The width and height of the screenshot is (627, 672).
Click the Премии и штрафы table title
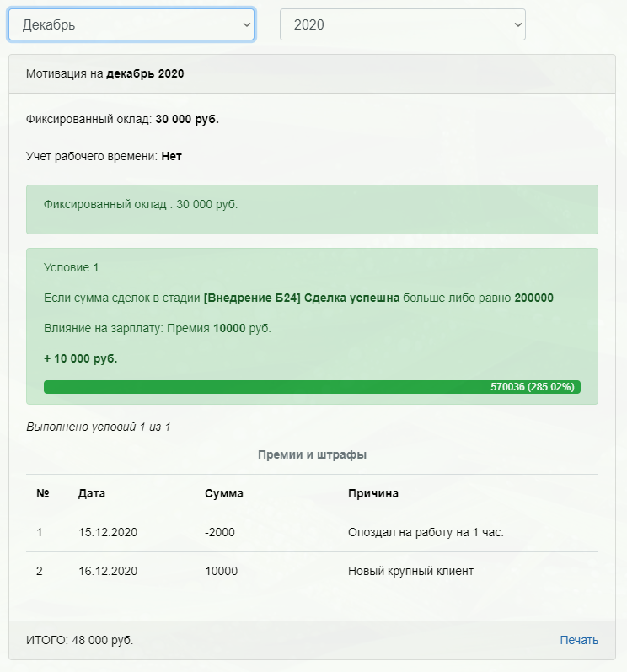312,454
